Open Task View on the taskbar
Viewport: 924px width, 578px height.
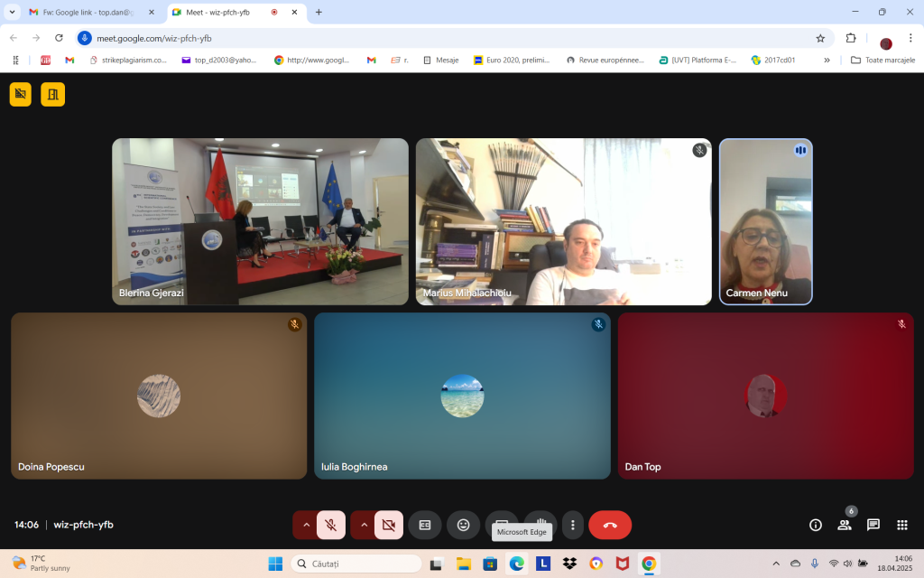[436, 564]
